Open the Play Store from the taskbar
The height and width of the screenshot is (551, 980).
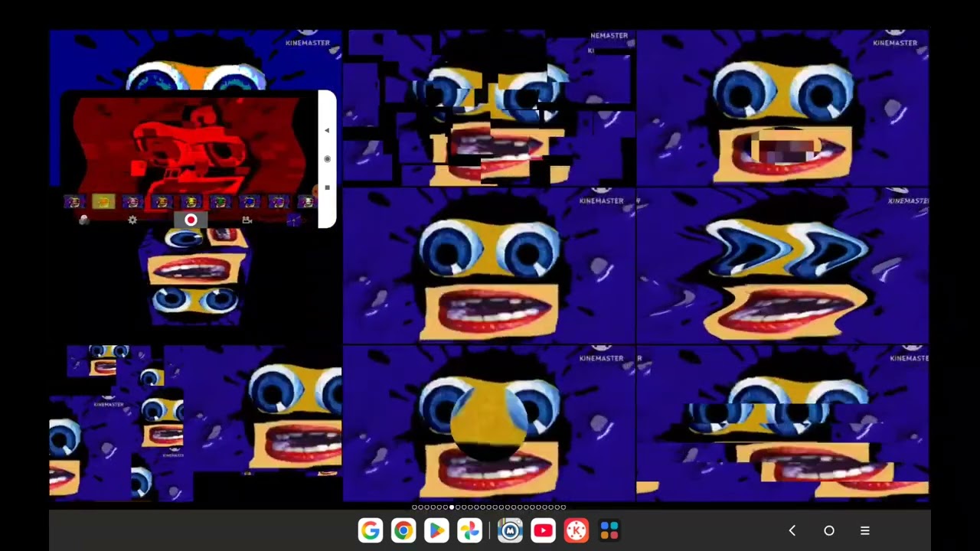coord(436,530)
